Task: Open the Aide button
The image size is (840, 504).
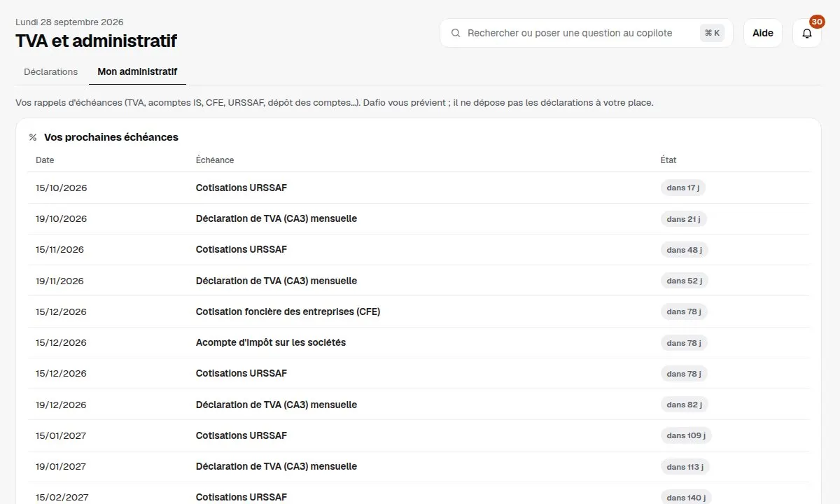Action: tap(763, 33)
